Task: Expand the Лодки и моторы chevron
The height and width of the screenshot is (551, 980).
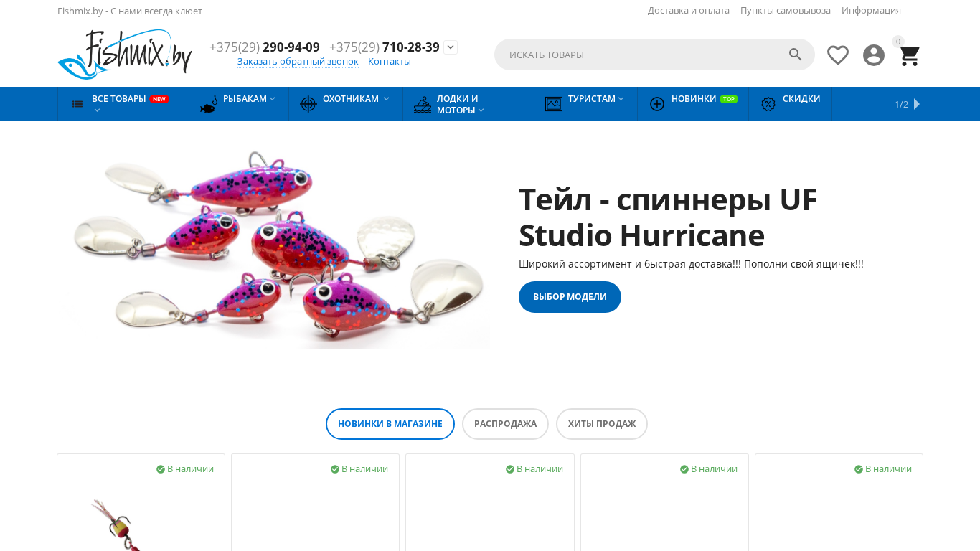Action: point(481,110)
